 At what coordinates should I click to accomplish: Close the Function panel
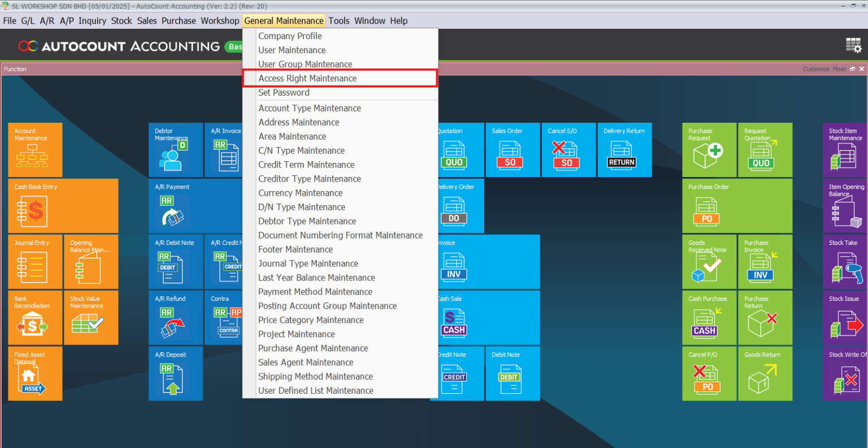862,69
